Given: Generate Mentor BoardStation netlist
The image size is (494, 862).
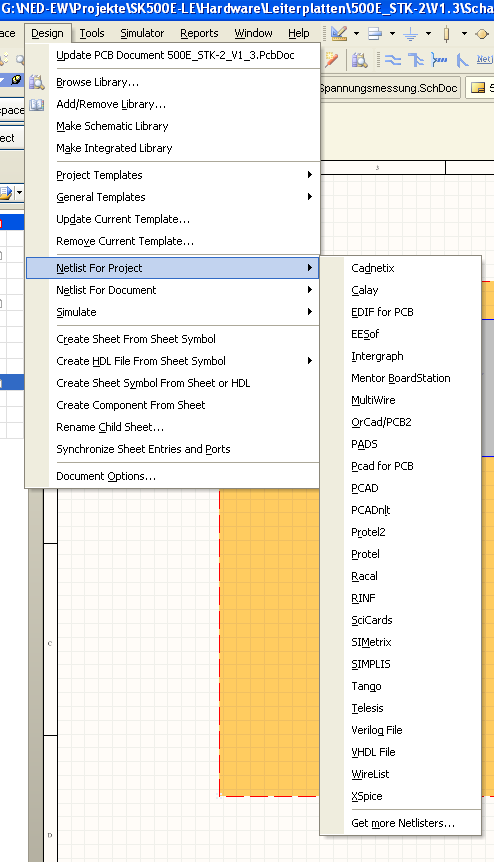Looking at the screenshot, I should (401, 378).
